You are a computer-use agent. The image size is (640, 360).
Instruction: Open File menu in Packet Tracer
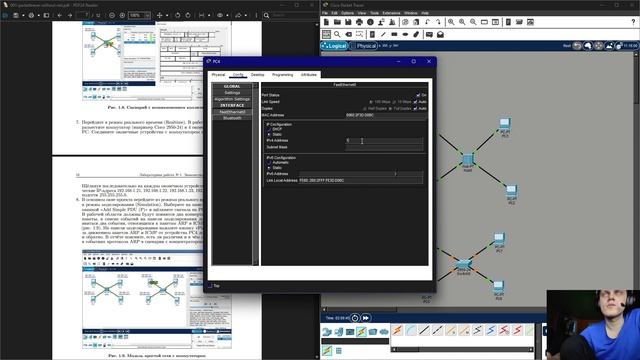point(325,13)
